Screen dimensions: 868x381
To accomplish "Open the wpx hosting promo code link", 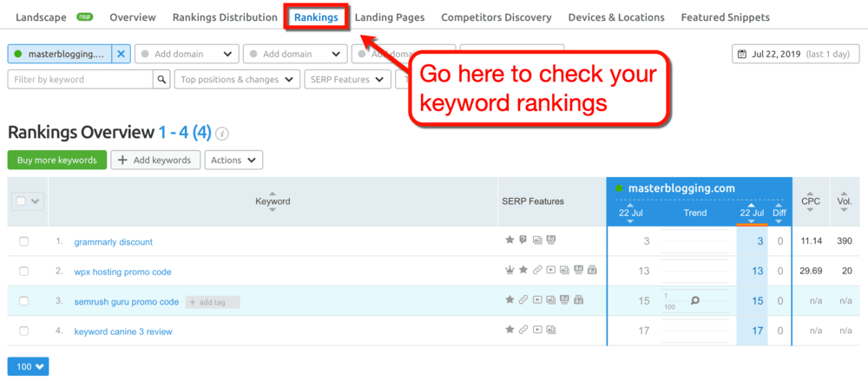I will coord(123,272).
